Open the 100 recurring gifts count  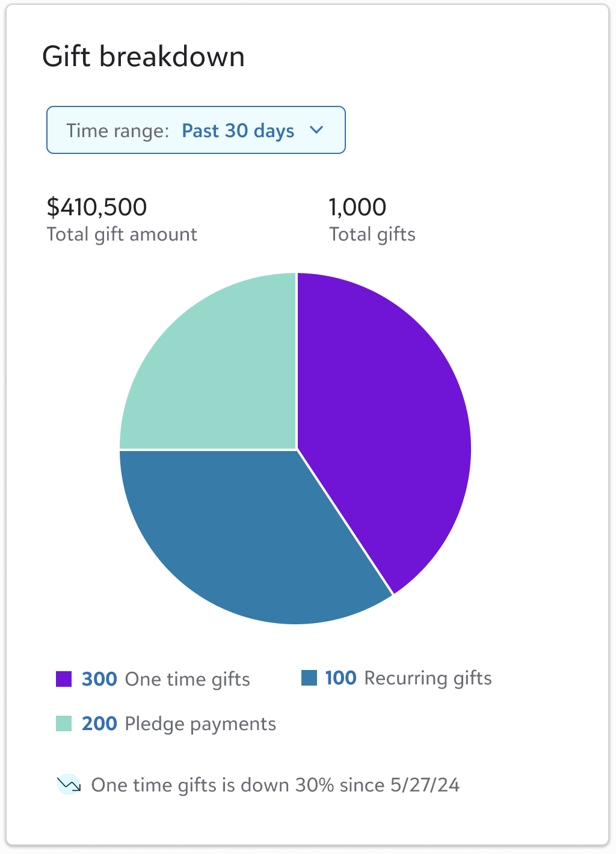340,678
